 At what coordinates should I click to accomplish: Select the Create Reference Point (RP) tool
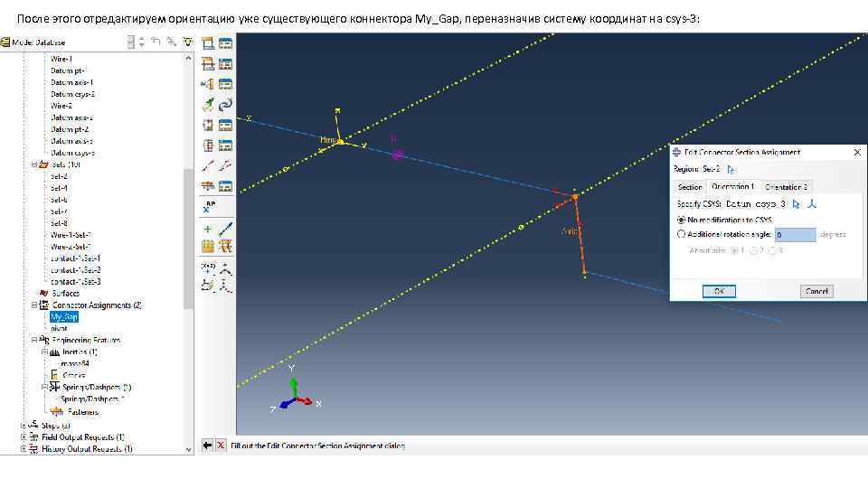click(209, 207)
